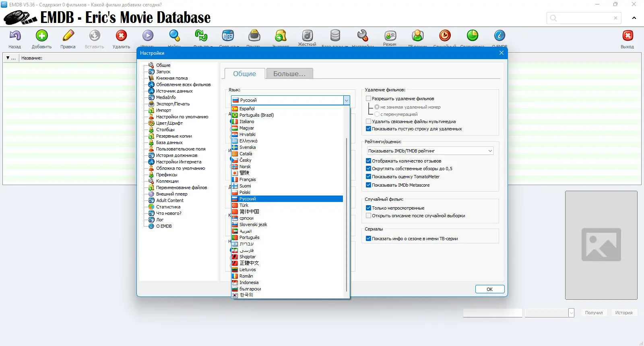The width and height of the screenshot is (644, 346).
Task: Add a movie with the Добавить icon
Action: [41, 36]
